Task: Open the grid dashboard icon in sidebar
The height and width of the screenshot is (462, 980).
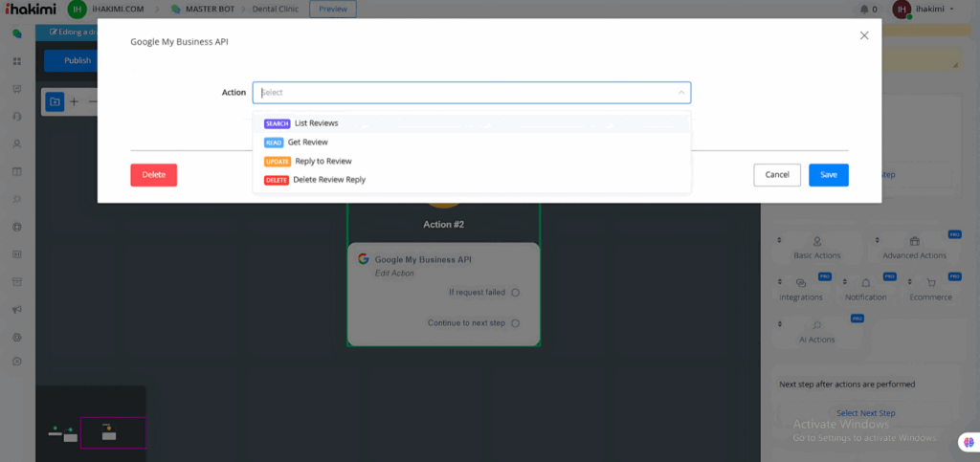Action: tap(16, 61)
